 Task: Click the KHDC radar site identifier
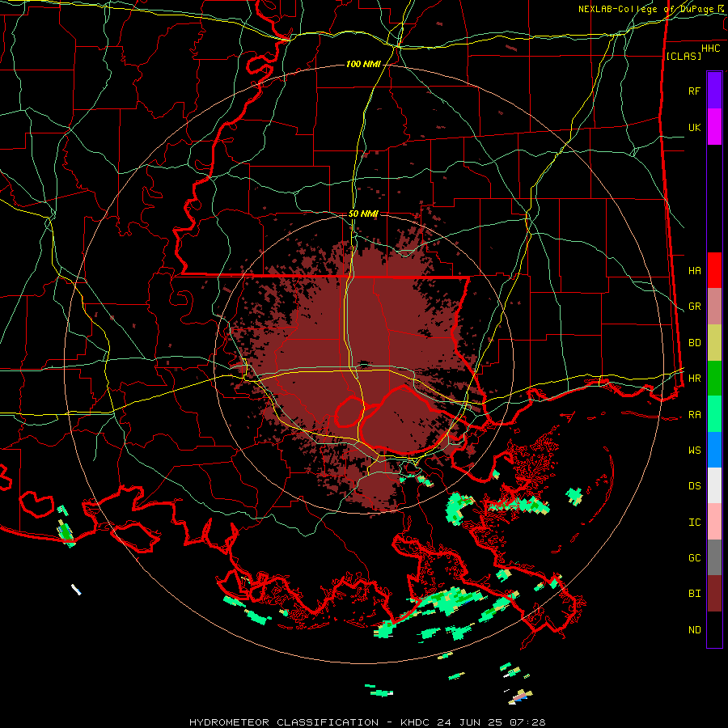pos(416,722)
